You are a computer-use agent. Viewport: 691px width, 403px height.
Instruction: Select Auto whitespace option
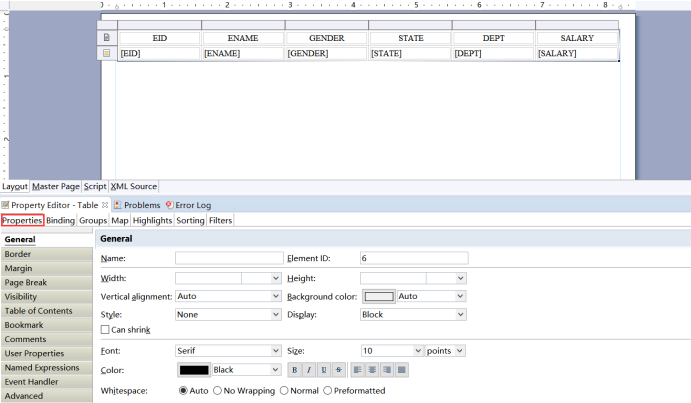183,391
